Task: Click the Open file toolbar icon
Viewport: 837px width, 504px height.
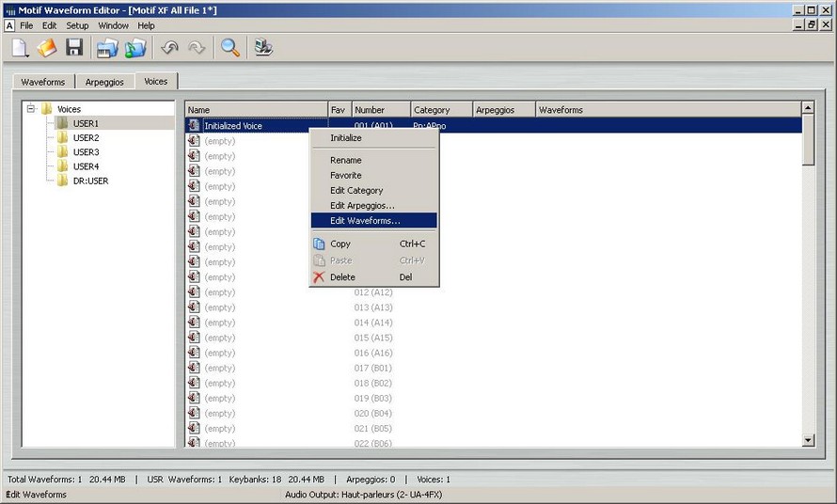Action: click(x=47, y=48)
